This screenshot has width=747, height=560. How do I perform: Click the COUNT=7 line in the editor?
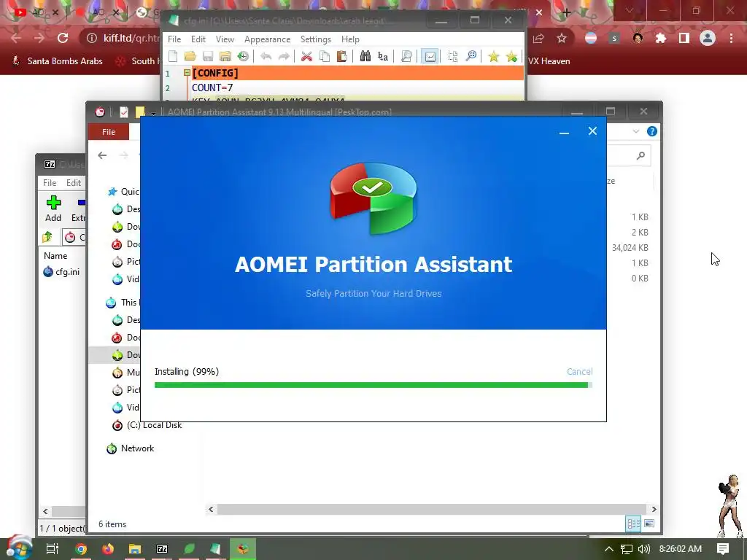point(212,87)
